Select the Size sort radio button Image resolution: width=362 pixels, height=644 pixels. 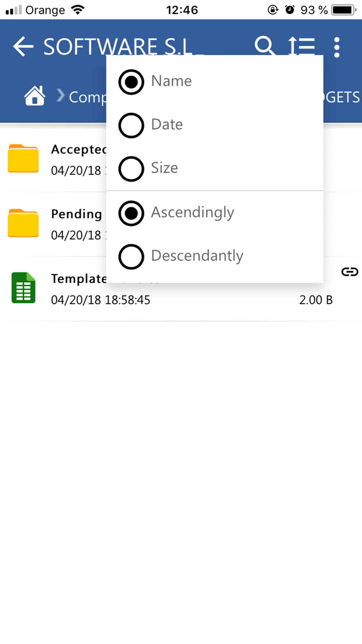(x=131, y=169)
